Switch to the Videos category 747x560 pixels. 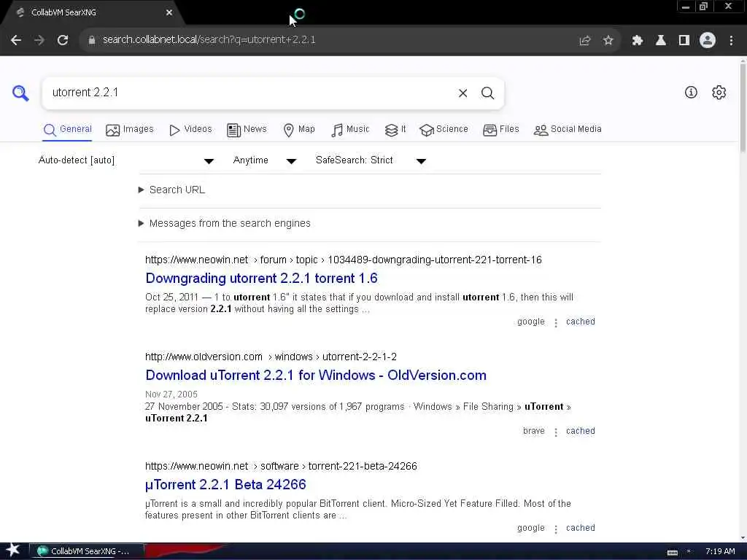click(x=190, y=130)
